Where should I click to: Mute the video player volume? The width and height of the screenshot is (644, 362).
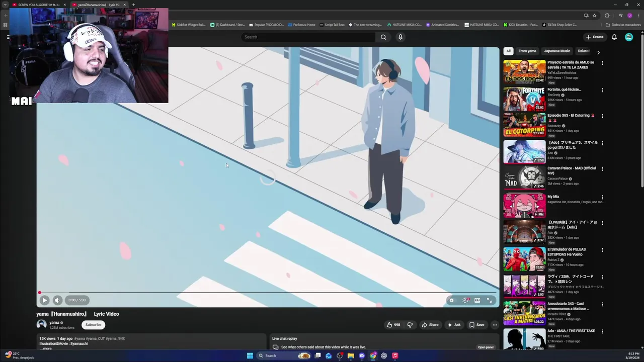[57, 300]
